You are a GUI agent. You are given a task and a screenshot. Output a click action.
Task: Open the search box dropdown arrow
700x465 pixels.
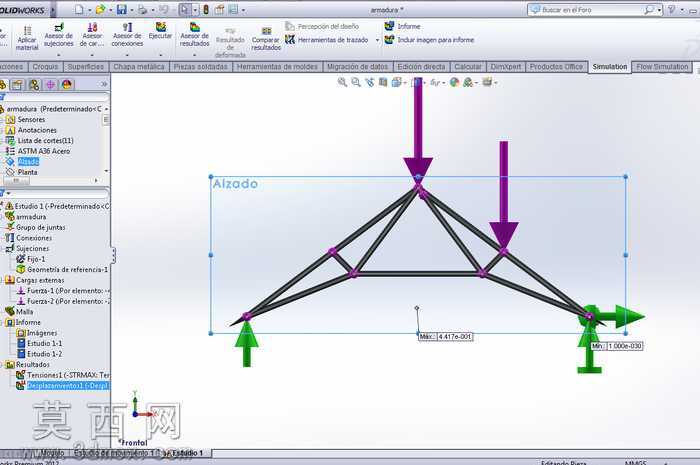point(659,10)
